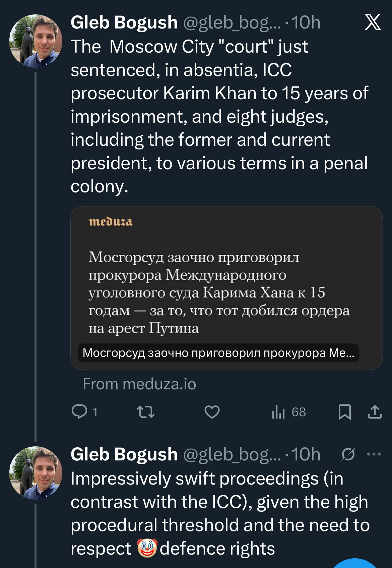Open profile picture on the second tweet
This screenshot has height=568, width=392.
[x=36, y=473]
